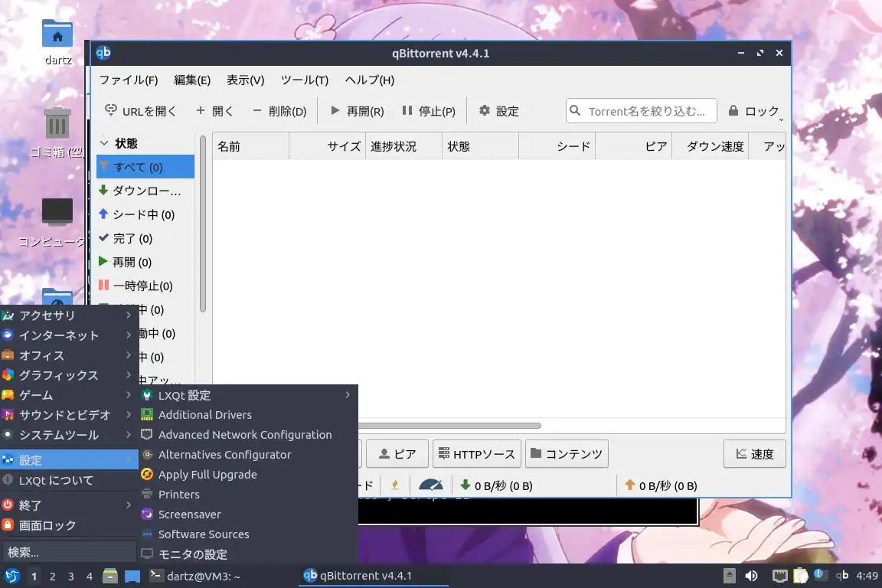Image resolution: width=882 pixels, height=588 pixels.
Task: Sort by the 名前 column header
Action: pos(251,146)
